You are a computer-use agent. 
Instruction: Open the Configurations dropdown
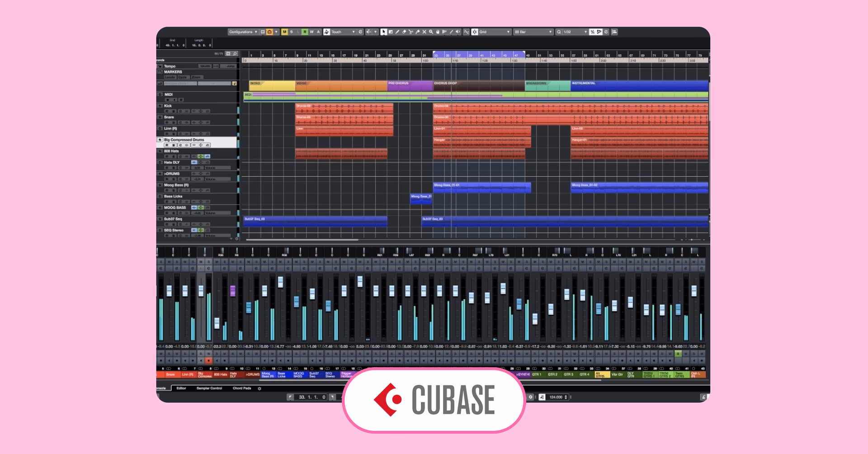coord(243,32)
